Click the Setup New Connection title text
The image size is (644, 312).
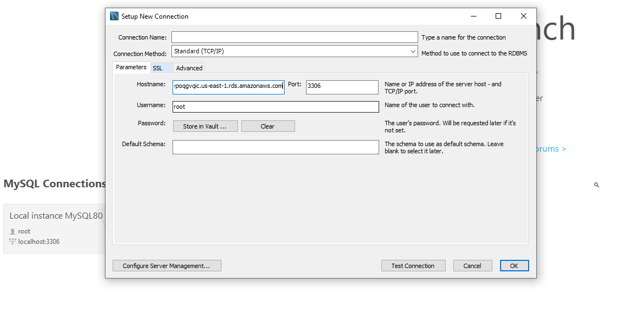[x=155, y=16]
